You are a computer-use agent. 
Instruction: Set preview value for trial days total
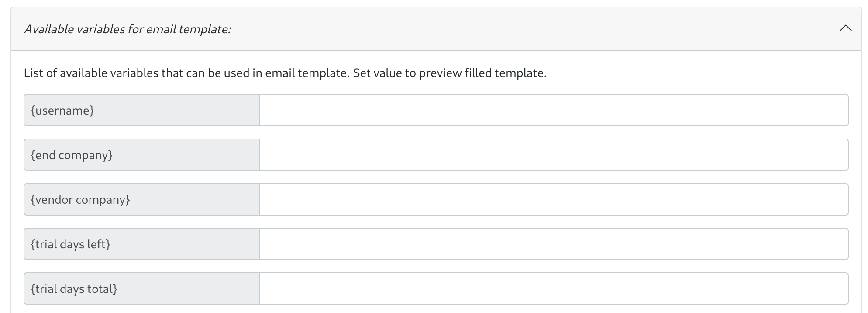(x=554, y=289)
